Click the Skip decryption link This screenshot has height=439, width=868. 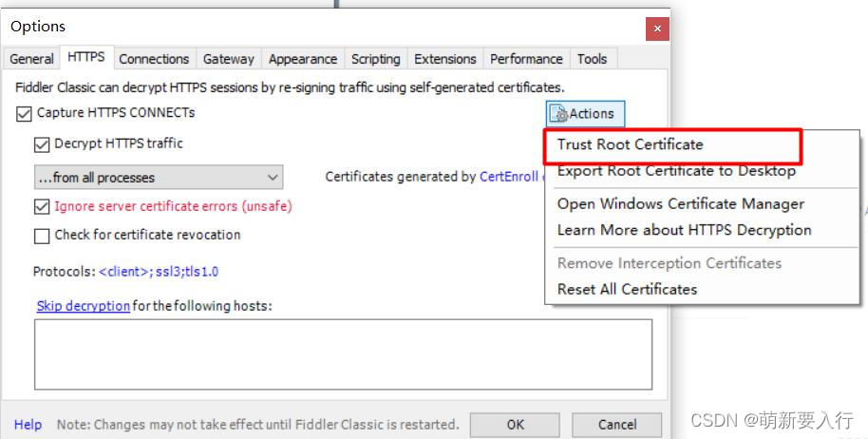click(83, 306)
